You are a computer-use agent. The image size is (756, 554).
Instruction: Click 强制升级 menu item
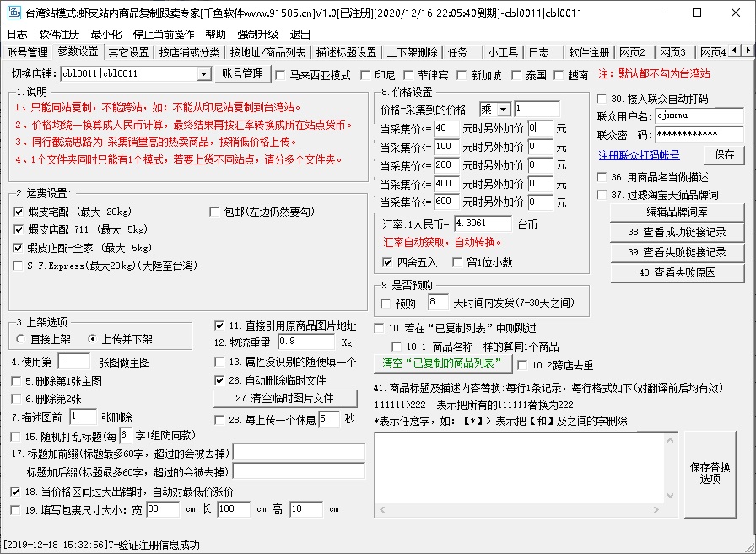pyautogui.click(x=258, y=35)
